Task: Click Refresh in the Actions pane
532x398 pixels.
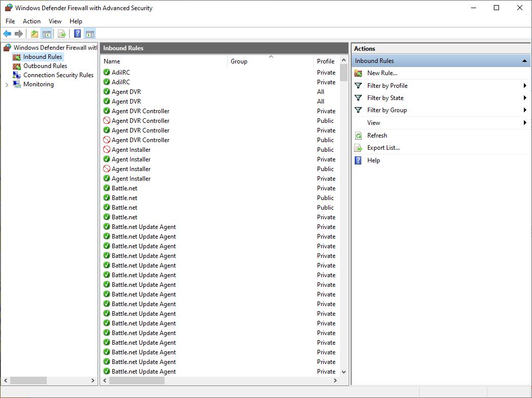Action: tap(377, 136)
